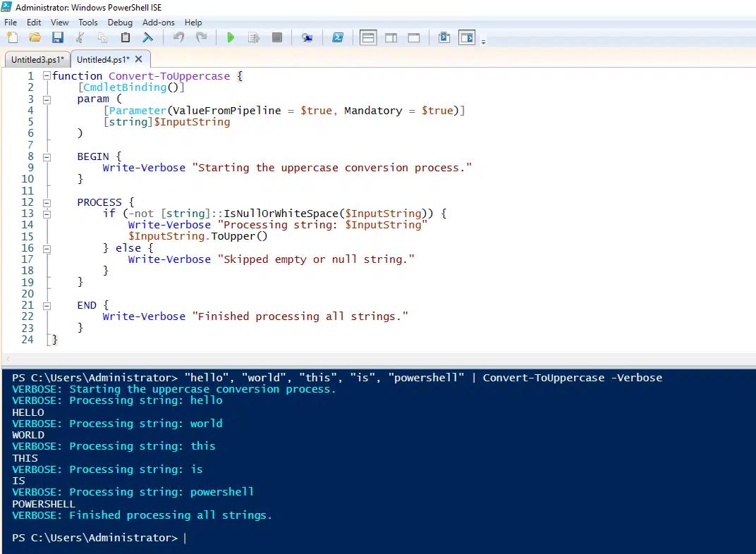The height and width of the screenshot is (554, 756).
Task: Click line number 24 in the editor gutter
Action: tap(28, 340)
